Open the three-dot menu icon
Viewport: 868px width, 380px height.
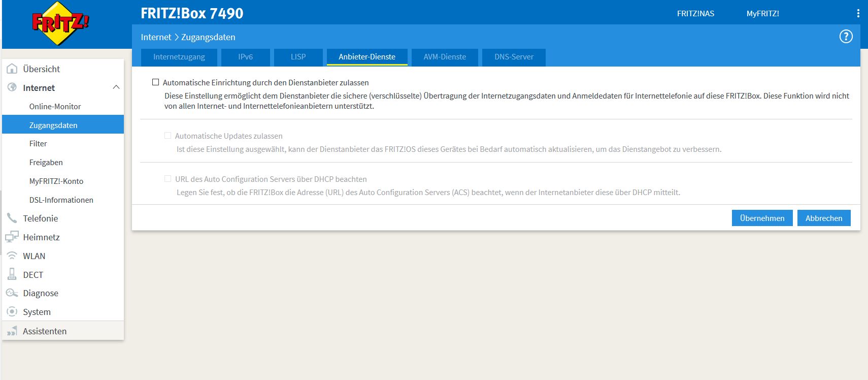[858, 13]
